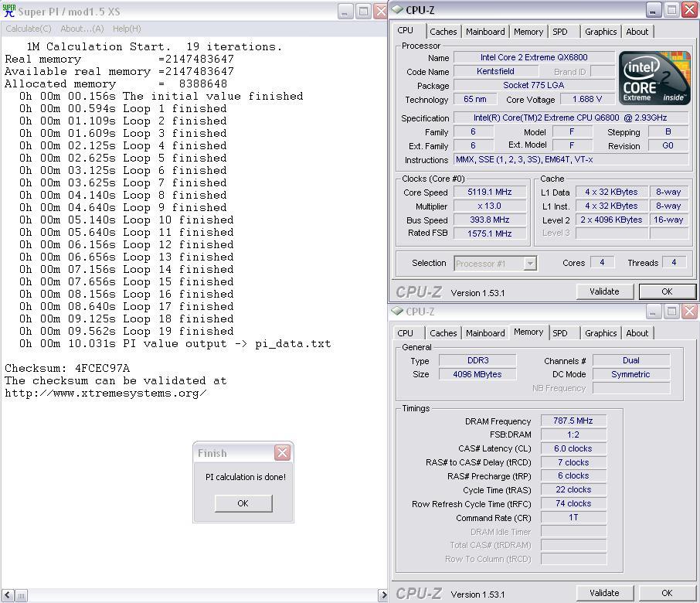Maximize the Super PI window
700x603 pixels.
(363, 11)
